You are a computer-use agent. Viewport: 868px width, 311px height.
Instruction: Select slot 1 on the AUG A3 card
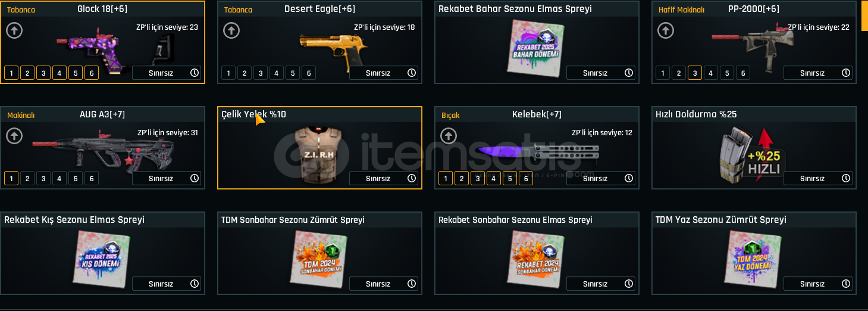pyautogui.click(x=11, y=178)
